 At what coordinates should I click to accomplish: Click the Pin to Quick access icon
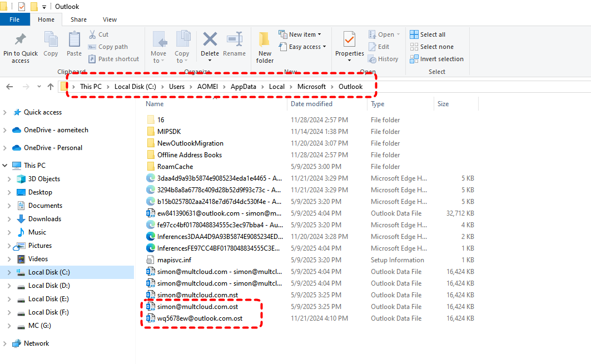pyautogui.click(x=21, y=39)
